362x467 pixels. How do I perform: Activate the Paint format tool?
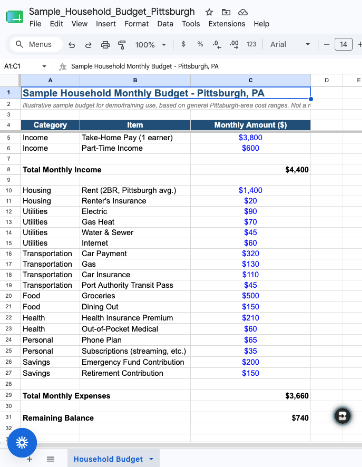pyautogui.click(x=122, y=45)
